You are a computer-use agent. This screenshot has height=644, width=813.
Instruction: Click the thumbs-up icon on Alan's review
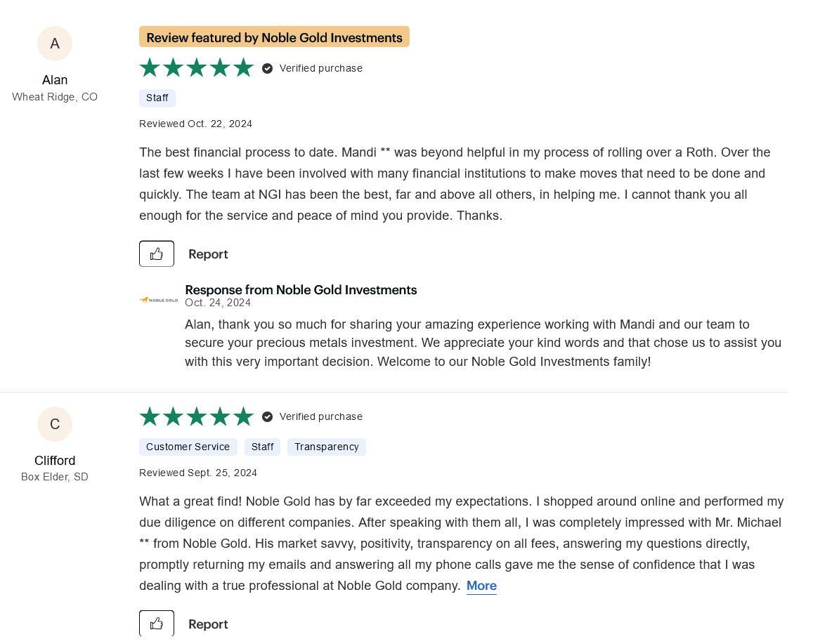[x=157, y=254]
